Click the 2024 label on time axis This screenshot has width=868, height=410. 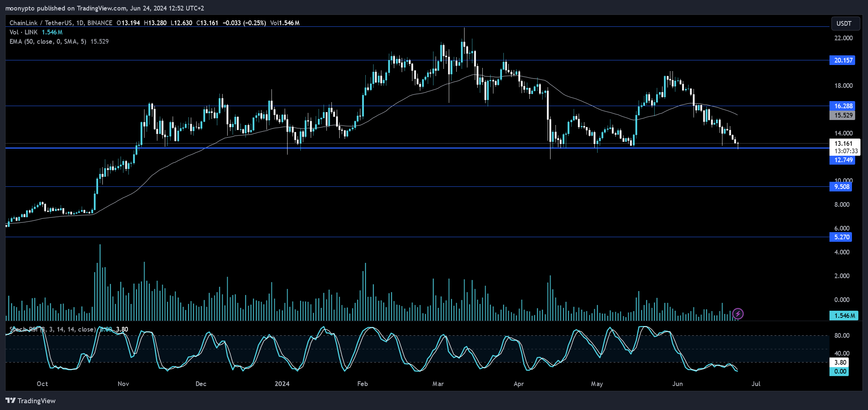tap(282, 384)
